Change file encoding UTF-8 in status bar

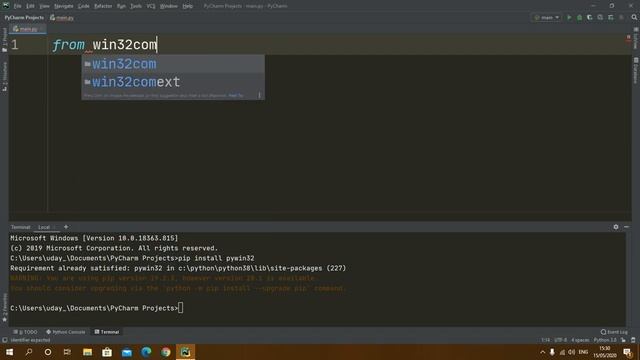coord(560,340)
